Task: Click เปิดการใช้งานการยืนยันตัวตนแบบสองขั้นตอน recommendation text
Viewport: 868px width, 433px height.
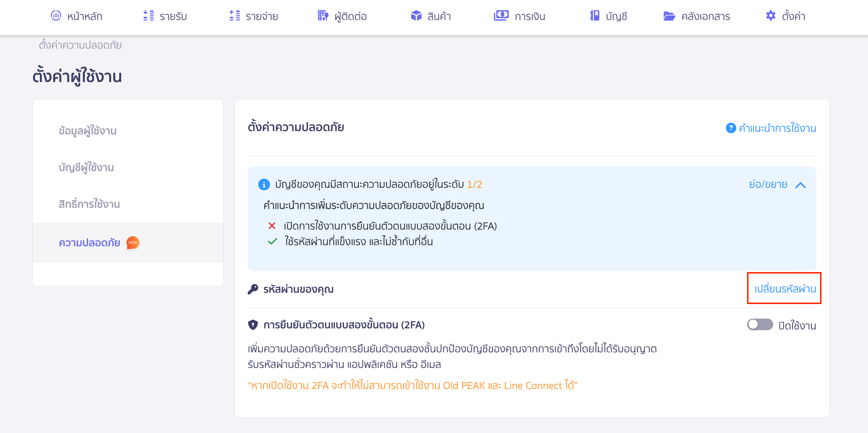Action: tap(390, 226)
